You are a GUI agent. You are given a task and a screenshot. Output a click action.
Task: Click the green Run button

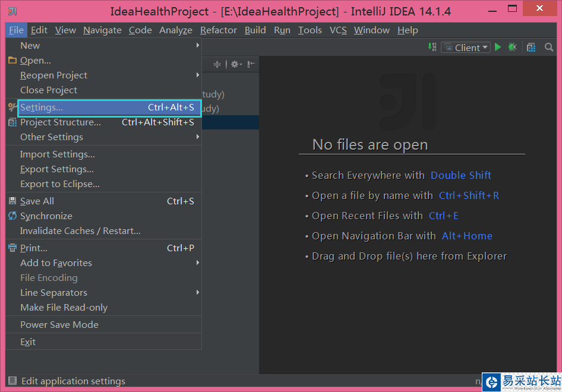click(498, 48)
